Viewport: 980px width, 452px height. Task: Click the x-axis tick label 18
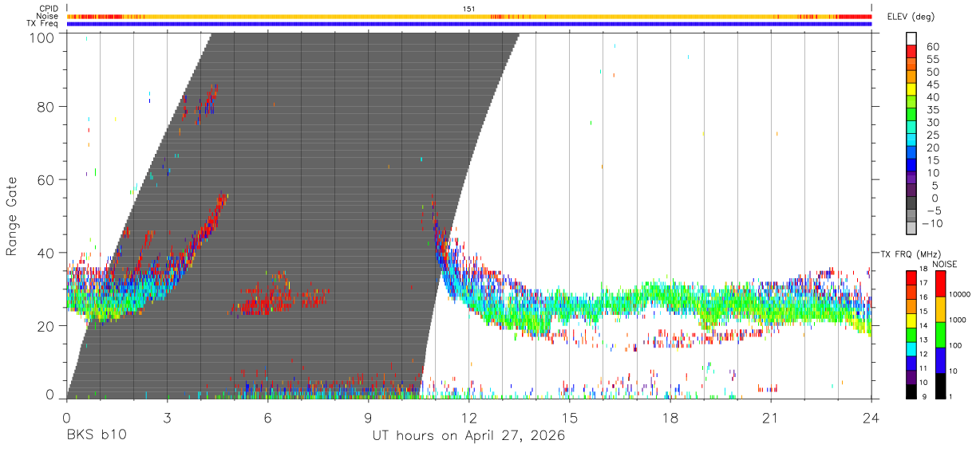point(670,418)
